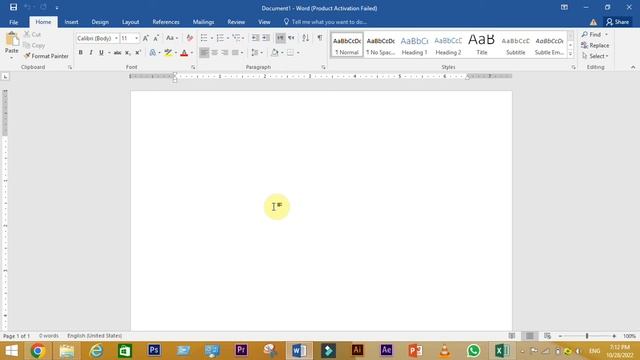Click the English (United States) language indicator
Viewport: 640px width, 360px height.
tap(94, 336)
